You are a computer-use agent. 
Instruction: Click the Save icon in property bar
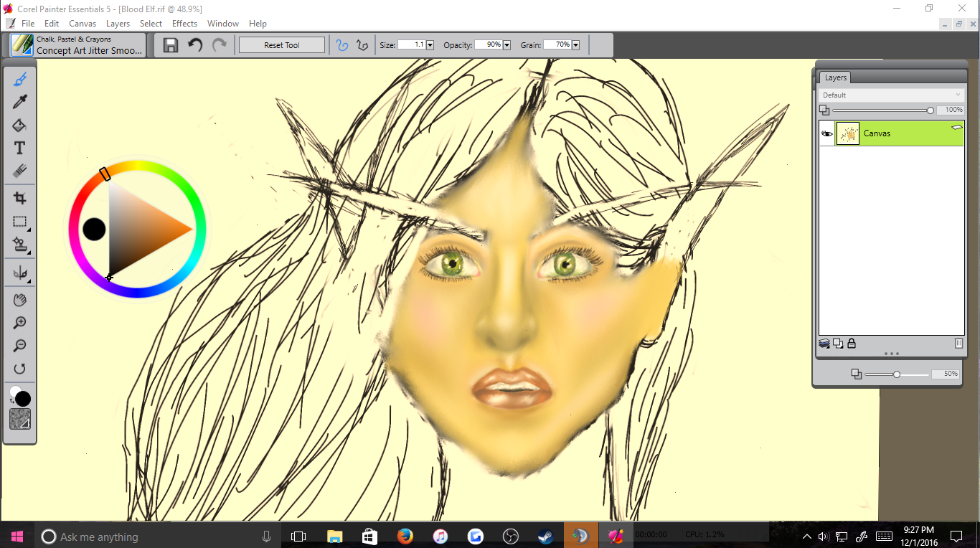[x=171, y=45]
